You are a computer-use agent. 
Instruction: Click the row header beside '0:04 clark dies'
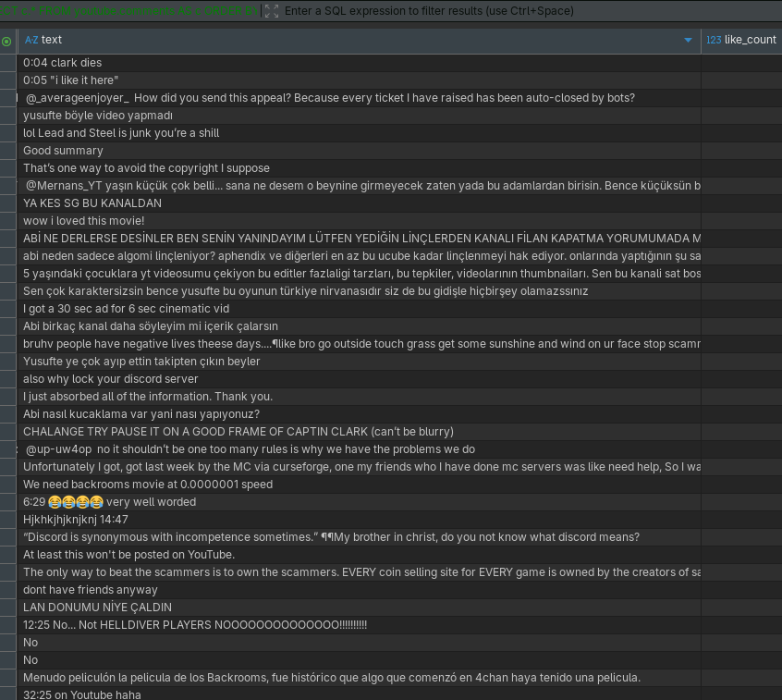(x=8, y=63)
